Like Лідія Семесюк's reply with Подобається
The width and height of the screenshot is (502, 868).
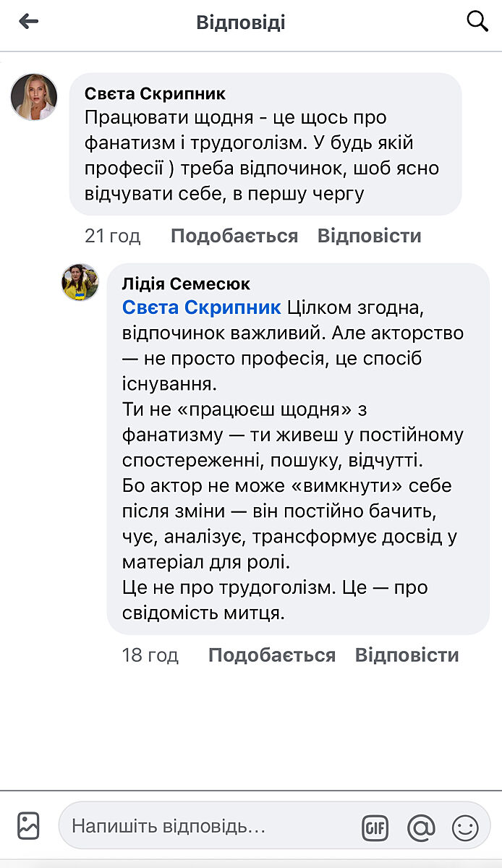click(x=272, y=655)
